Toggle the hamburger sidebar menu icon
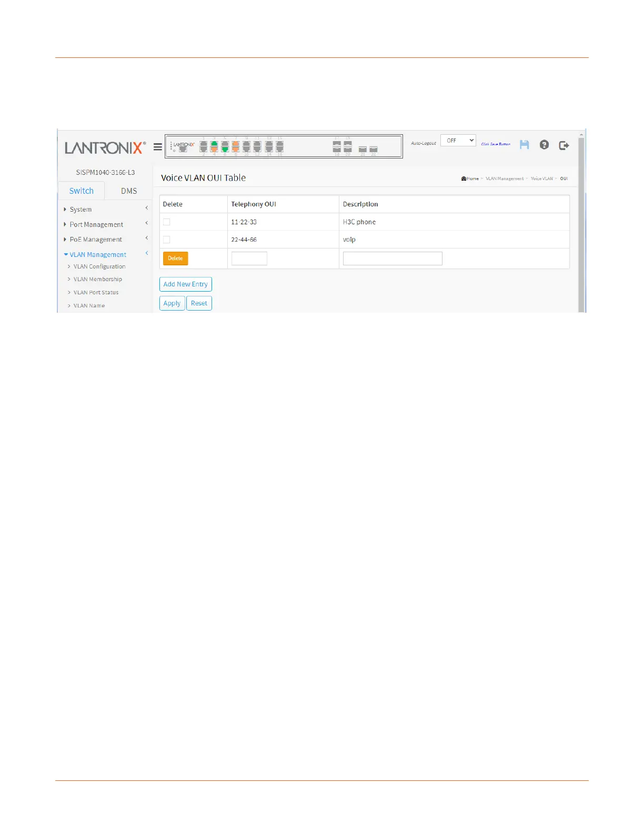 click(x=157, y=147)
